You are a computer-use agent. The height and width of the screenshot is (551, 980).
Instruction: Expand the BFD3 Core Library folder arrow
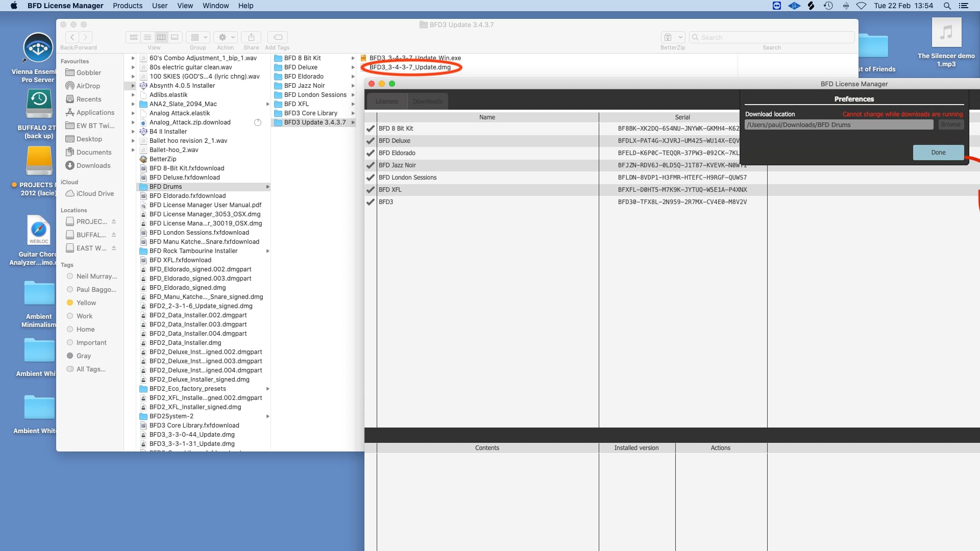point(353,113)
